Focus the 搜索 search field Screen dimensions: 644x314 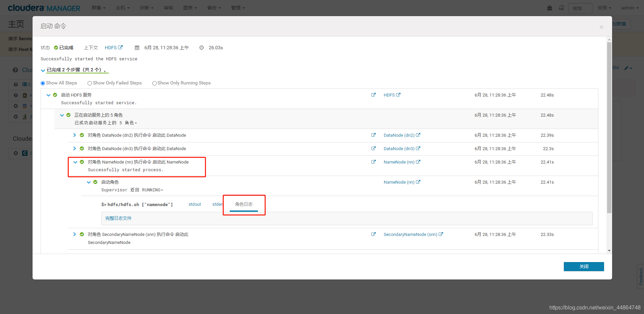pyautogui.click(x=580, y=8)
